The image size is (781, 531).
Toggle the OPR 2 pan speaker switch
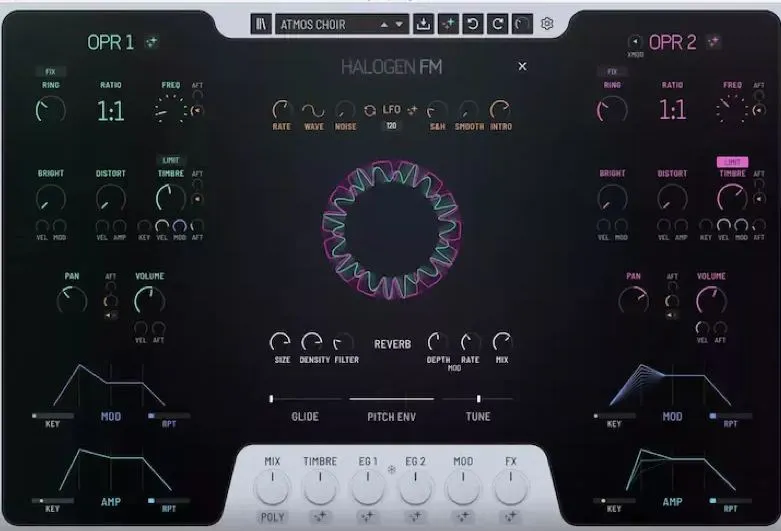coord(672,315)
